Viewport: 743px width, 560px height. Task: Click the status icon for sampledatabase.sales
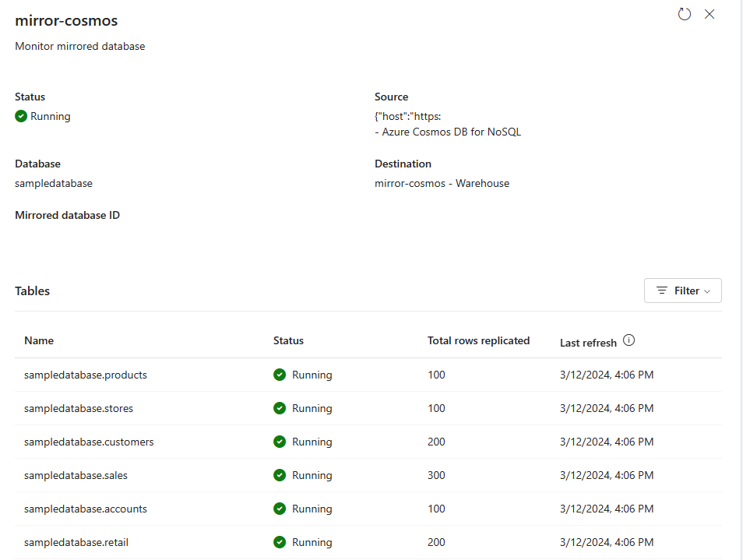[280, 475]
